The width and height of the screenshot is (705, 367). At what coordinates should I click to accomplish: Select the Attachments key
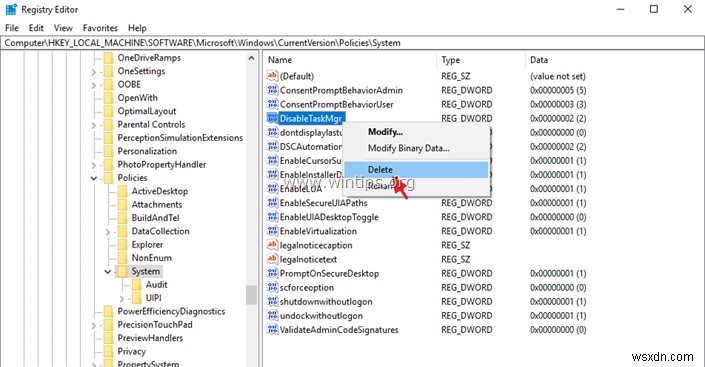tap(157, 205)
